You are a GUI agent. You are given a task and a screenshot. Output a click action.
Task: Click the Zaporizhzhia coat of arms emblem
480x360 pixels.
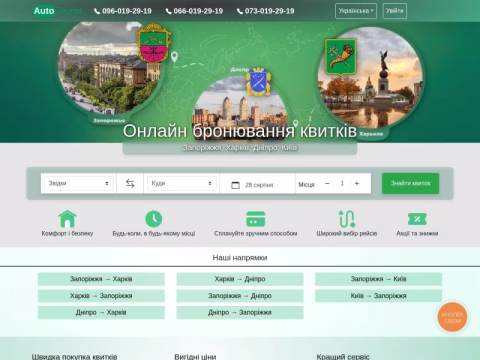click(154, 43)
